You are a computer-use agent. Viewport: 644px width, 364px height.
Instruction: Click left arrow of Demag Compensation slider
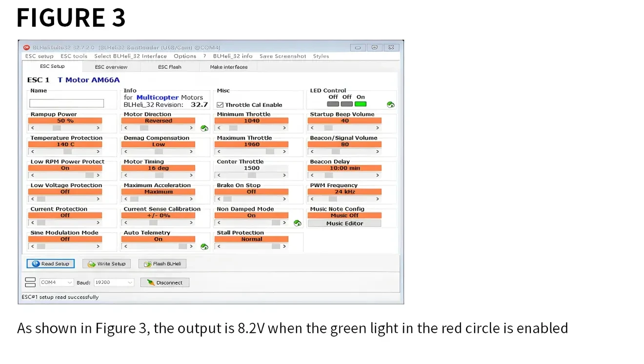tap(126, 151)
